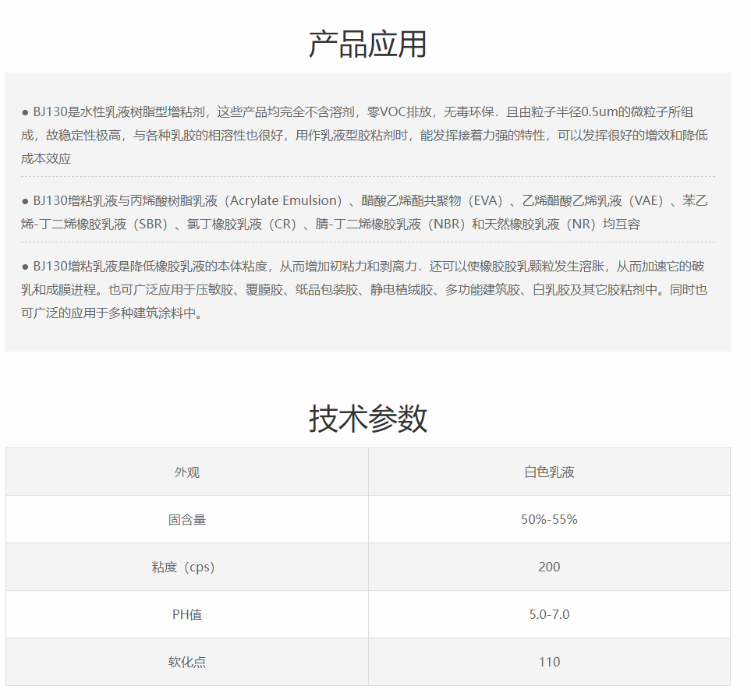The height and width of the screenshot is (700, 751).
Task: Click the 技术参数 heading
Action: click(367, 419)
